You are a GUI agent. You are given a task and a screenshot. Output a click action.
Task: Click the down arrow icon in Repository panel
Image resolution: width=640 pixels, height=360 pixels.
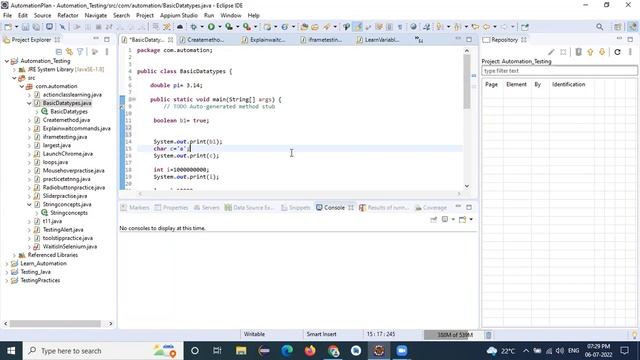click(x=602, y=52)
